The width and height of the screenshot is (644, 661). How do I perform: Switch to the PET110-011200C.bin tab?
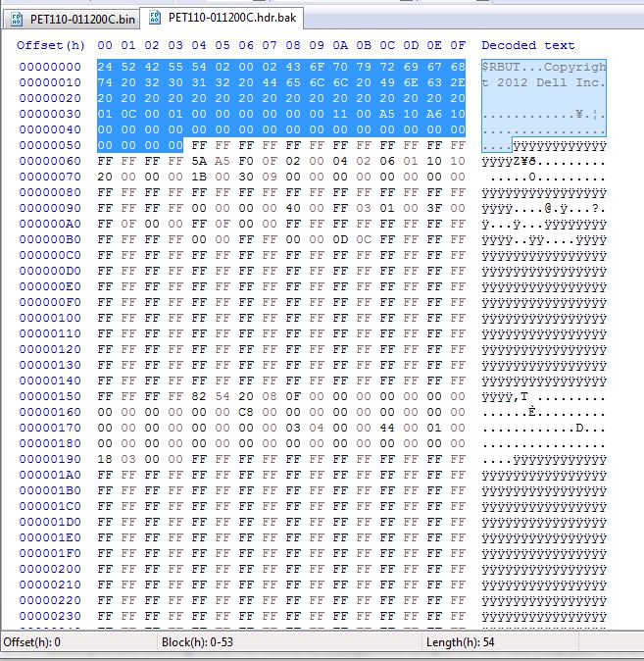pos(72,19)
